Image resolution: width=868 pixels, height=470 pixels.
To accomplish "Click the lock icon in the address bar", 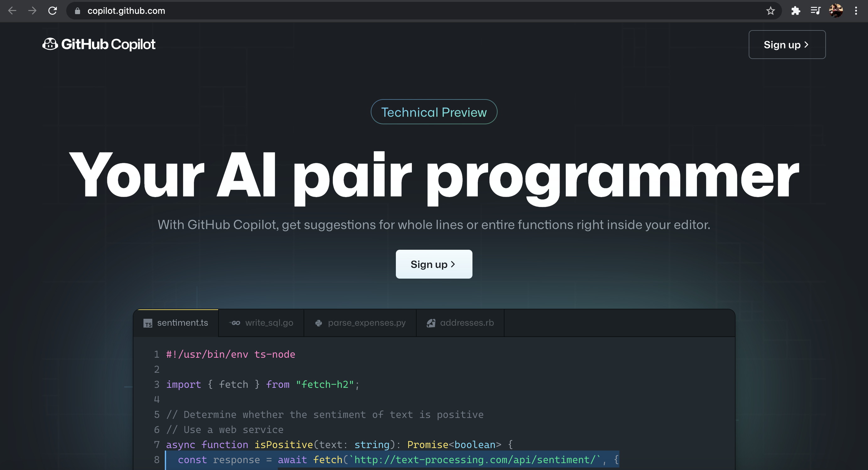I will point(78,11).
